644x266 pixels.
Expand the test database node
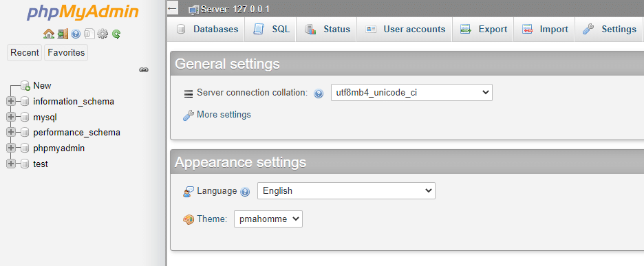[11, 164]
